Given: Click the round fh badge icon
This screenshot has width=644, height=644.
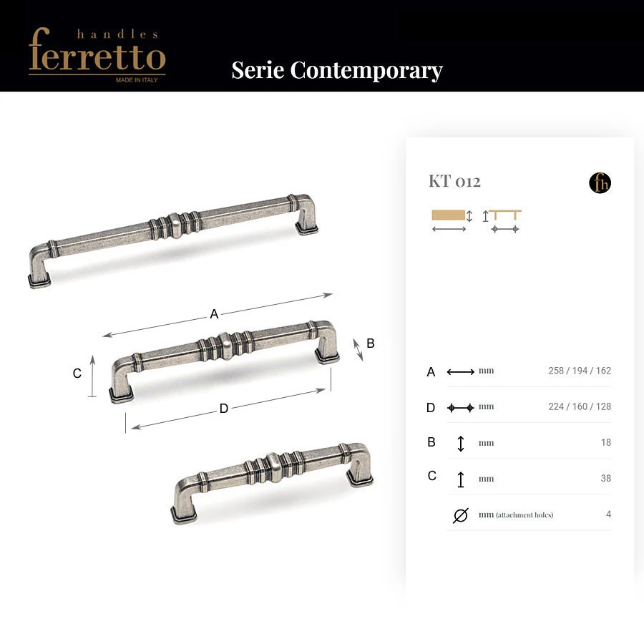Looking at the screenshot, I should (600, 182).
